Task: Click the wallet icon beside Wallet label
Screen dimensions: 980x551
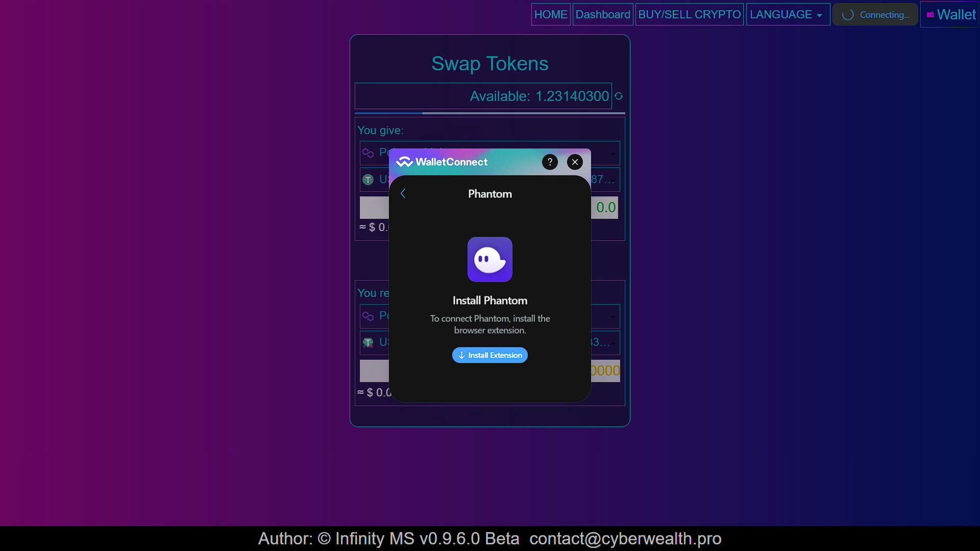Action: pyautogui.click(x=931, y=14)
